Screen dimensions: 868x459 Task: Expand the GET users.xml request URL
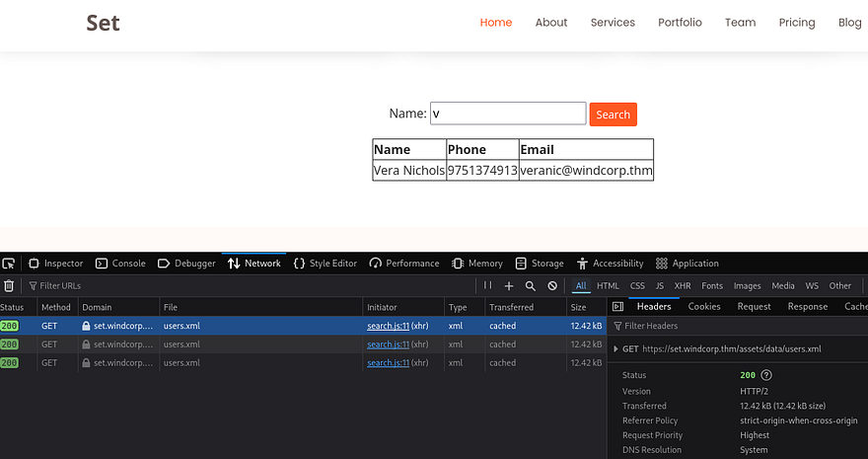click(x=617, y=348)
